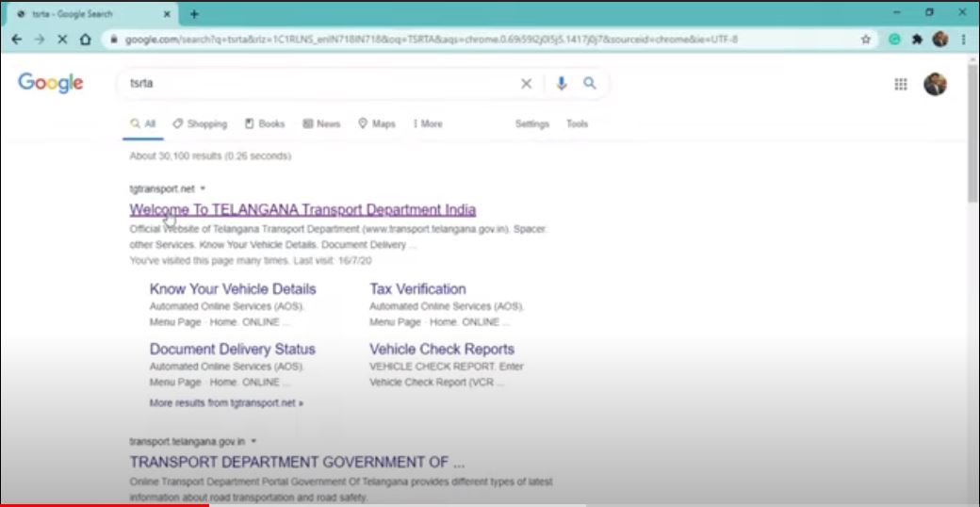Image resolution: width=980 pixels, height=507 pixels.
Task: Open Google apps grid
Action: tap(901, 85)
